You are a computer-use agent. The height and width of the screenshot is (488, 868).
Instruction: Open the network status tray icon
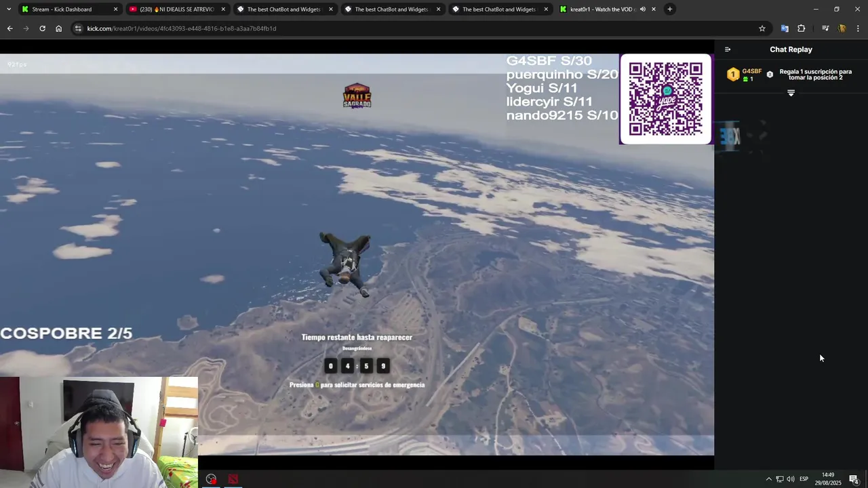point(780,479)
